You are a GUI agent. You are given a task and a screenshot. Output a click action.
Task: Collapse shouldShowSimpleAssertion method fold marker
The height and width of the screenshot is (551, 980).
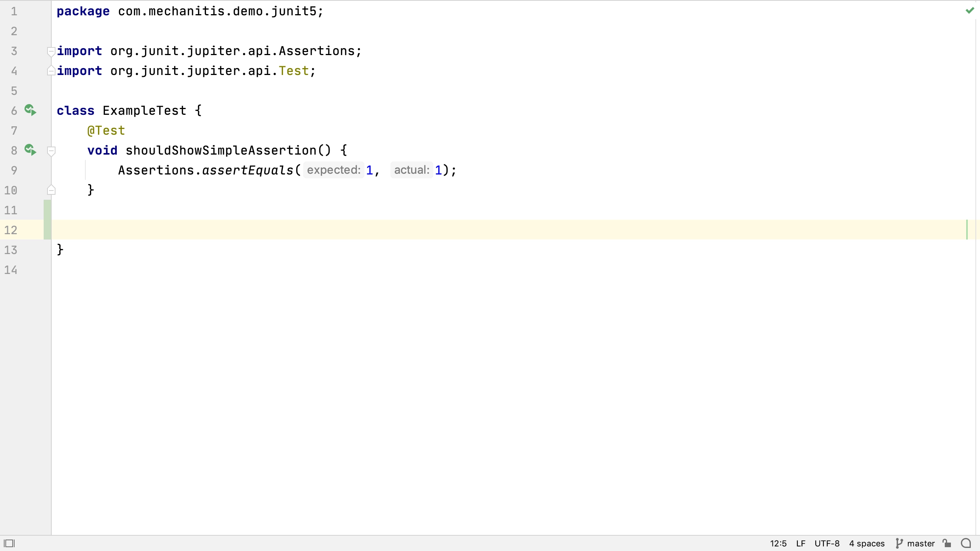pos(51,151)
